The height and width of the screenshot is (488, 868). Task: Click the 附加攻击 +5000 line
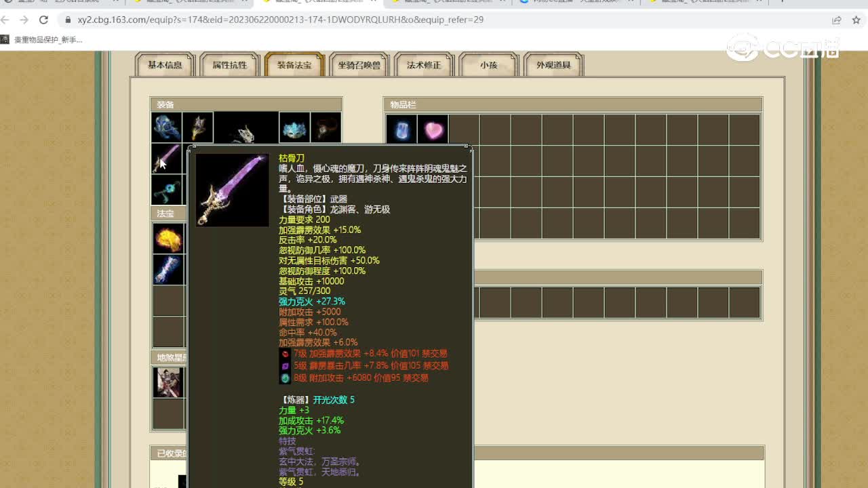tap(309, 312)
